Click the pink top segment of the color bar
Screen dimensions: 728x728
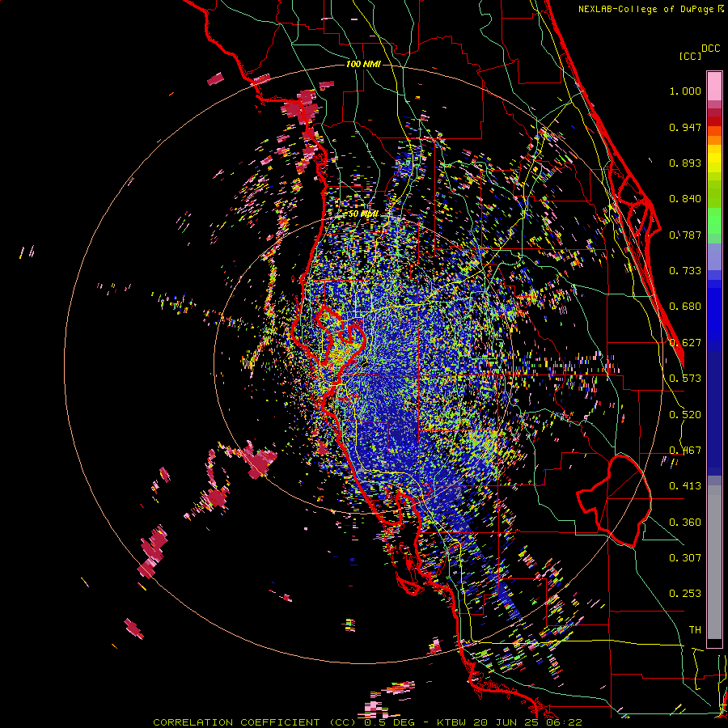[x=714, y=86]
